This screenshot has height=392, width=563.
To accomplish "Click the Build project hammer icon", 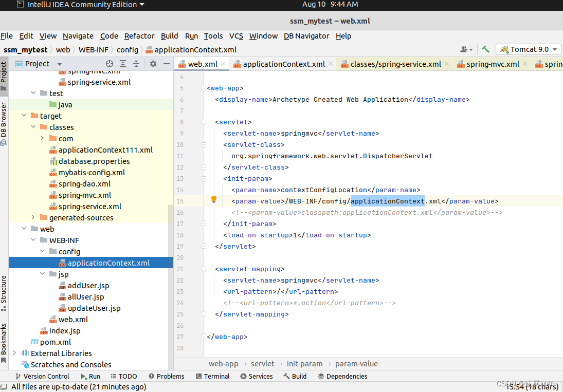I will click(x=485, y=49).
